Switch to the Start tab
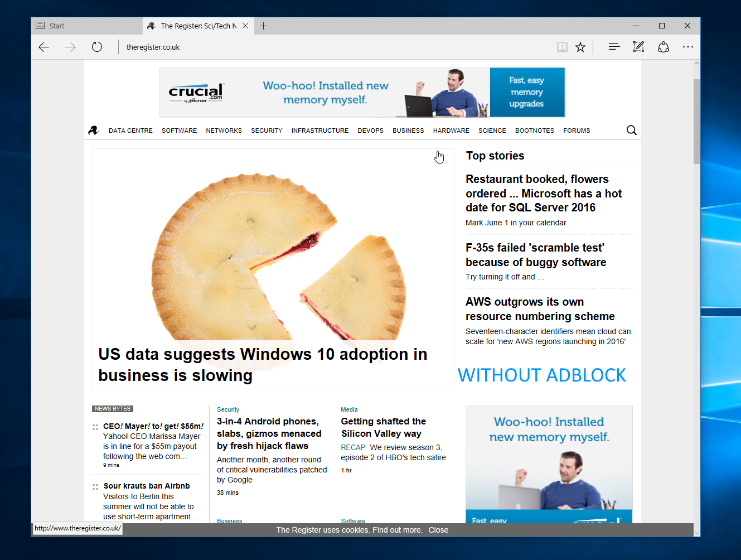Screen dimensions: 741x560 pyautogui.click(x=87, y=26)
